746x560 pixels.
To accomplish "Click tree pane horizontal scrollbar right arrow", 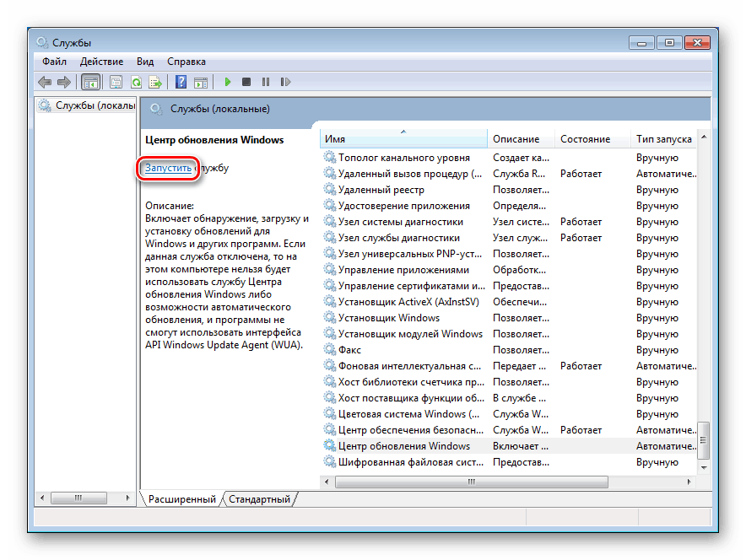I will click(127, 498).
